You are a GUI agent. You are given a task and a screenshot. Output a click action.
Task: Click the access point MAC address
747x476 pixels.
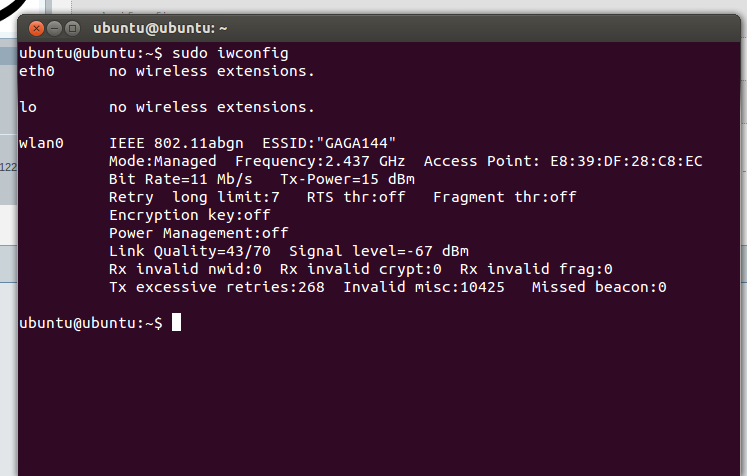pos(621,161)
